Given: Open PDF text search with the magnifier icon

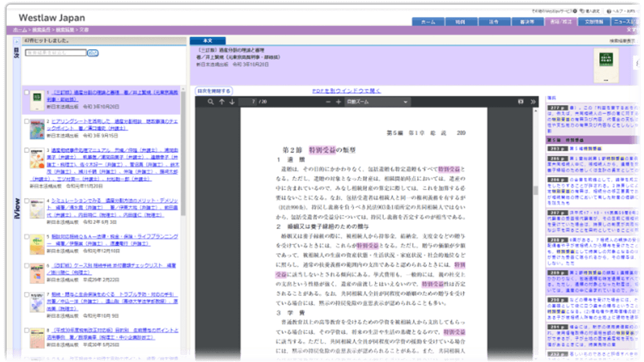Looking at the screenshot, I should coord(211,102).
